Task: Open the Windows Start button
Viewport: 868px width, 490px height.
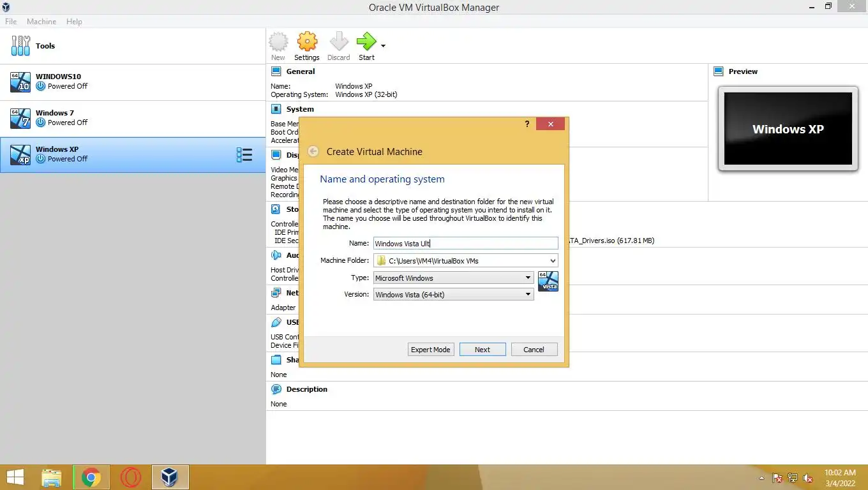Action: [15, 477]
